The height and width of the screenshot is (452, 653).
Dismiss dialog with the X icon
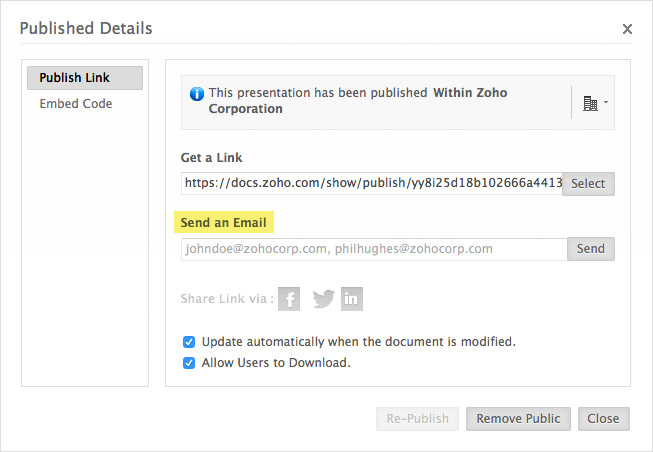point(627,29)
